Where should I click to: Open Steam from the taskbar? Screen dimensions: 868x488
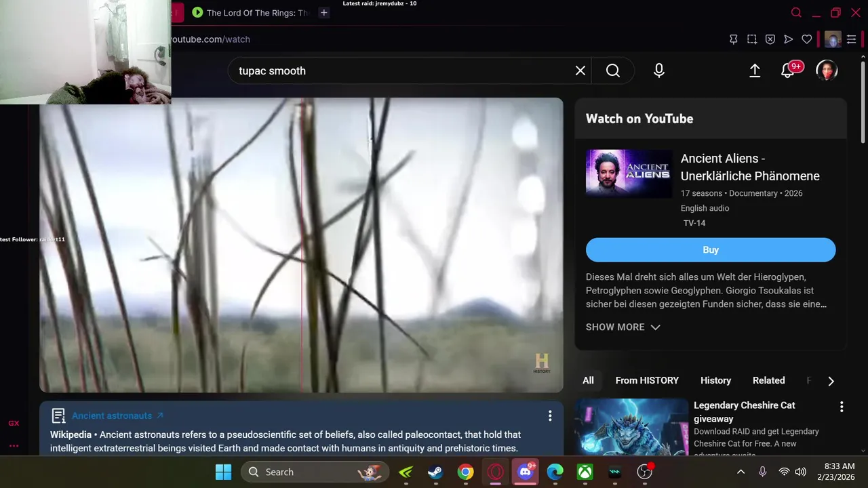pyautogui.click(x=435, y=472)
